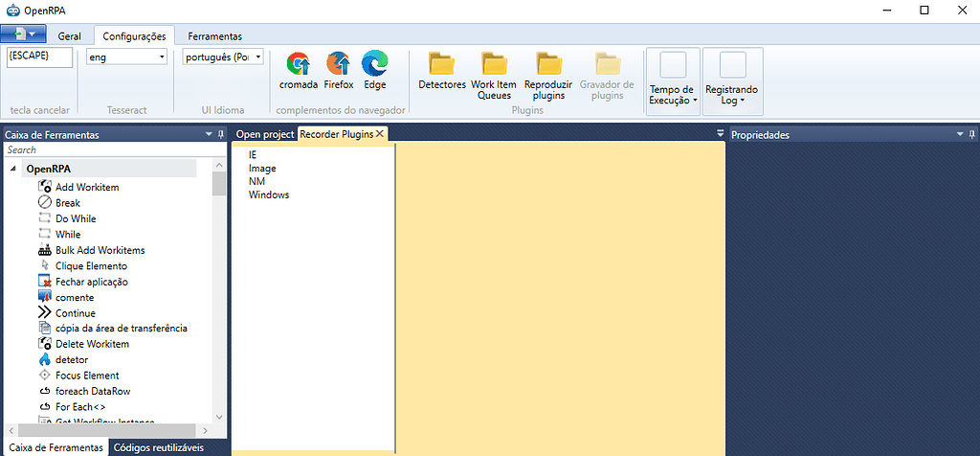This screenshot has height=456, width=980.
Task: Click the toolbox horizontal scrollbar right arrow
Action: tap(206, 430)
